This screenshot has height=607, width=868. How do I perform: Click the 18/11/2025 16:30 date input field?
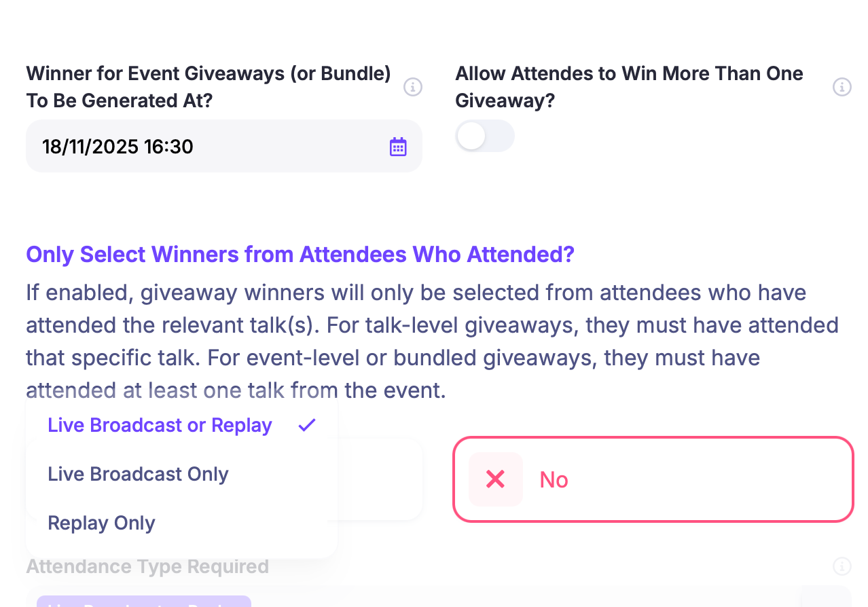point(224,146)
